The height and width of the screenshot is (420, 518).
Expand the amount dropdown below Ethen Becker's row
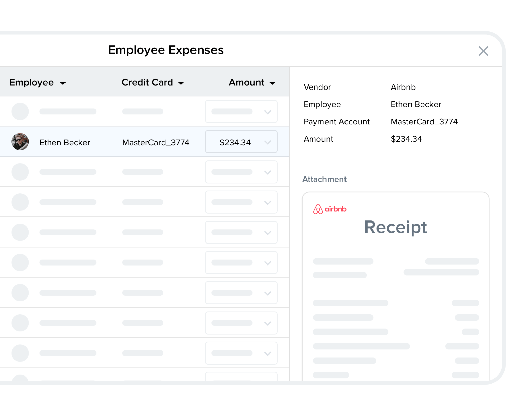point(267,172)
